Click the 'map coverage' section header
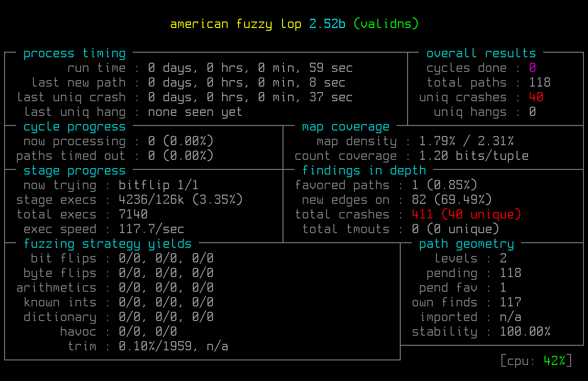 (346, 127)
